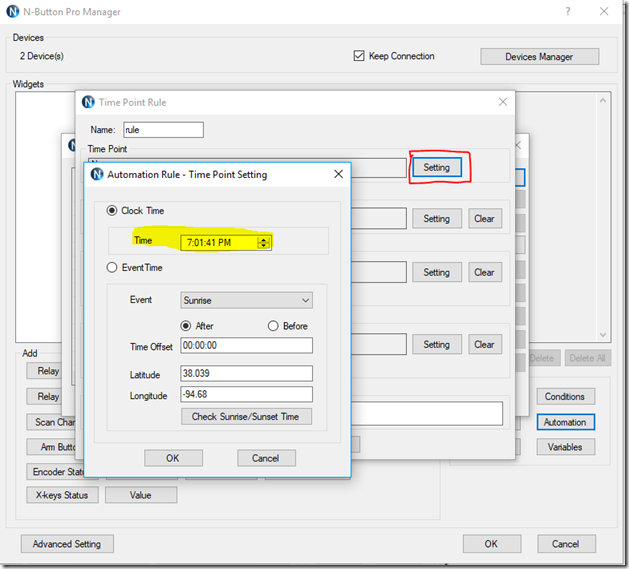This screenshot has width=629, height=569.
Task: Cancel the Time Point Setting dialog
Action: coord(266,458)
